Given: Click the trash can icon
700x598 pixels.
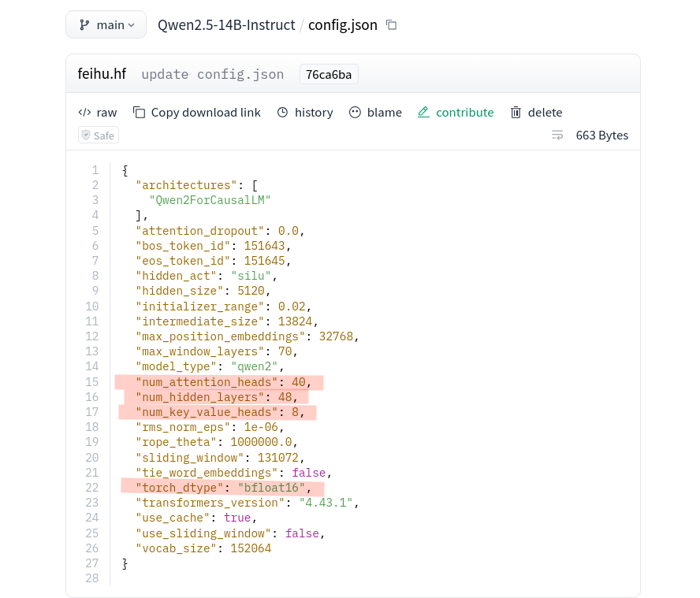Looking at the screenshot, I should click(x=516, y=113).
